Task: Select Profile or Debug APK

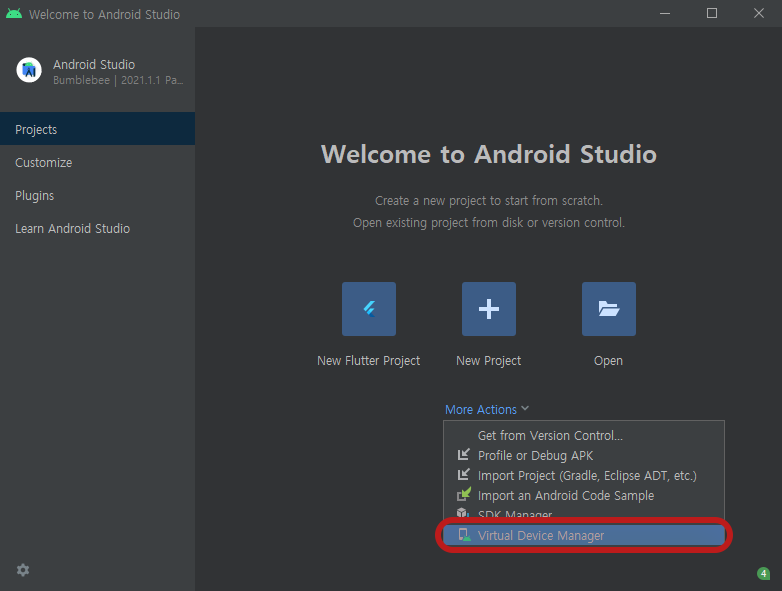Action: [x=584, y=455]
